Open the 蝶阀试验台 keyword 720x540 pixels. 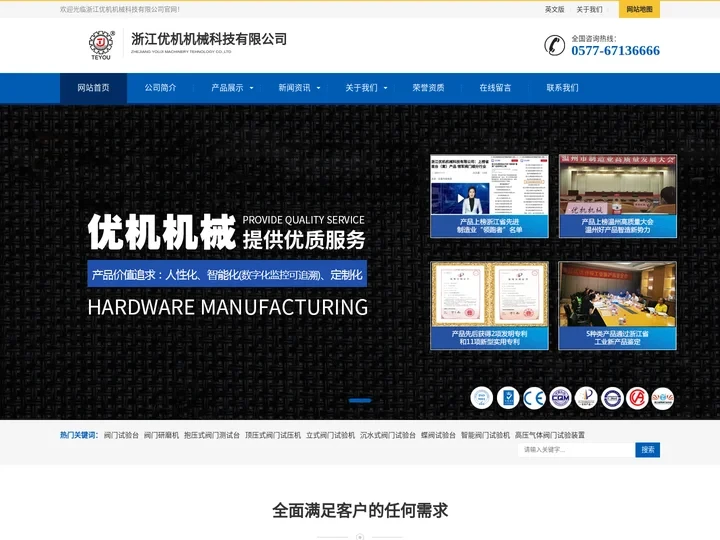(x=438, y=435)
